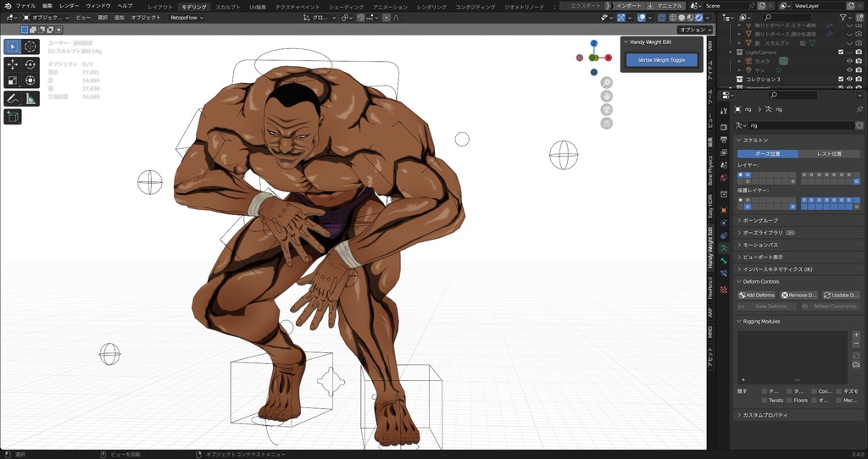The image size is (868, 459).
Task: Open the Object properties tab icon
Action: [724, 210]
